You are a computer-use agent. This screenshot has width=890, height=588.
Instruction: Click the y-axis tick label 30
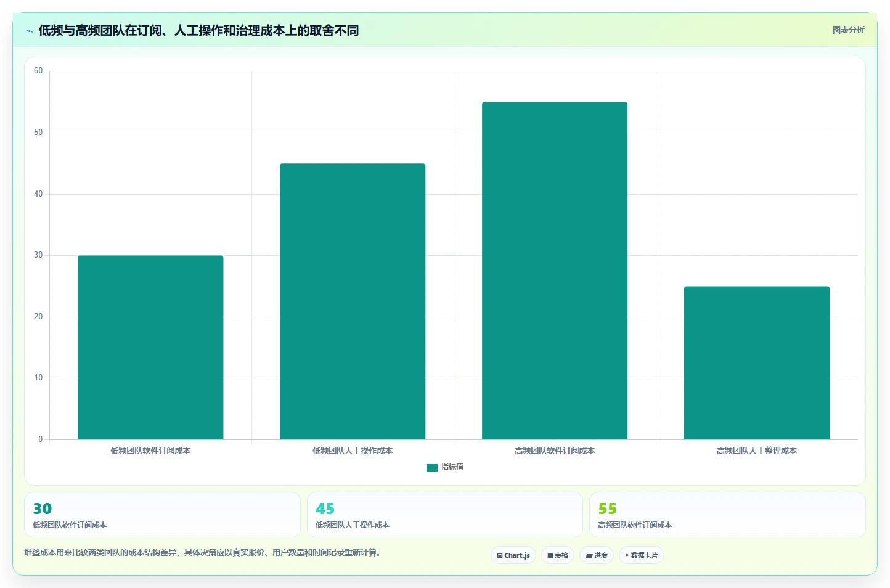tap(38, 255)
